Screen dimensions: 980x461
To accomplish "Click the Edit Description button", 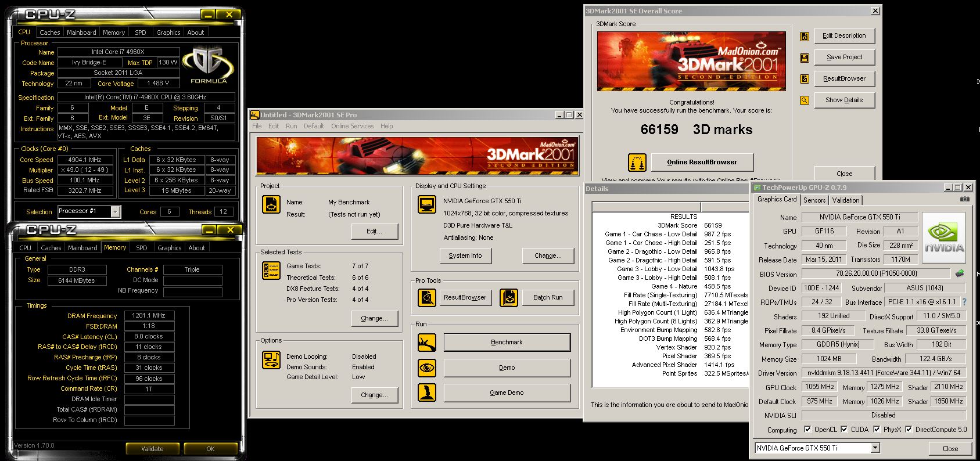I will (x=844, y=35).
